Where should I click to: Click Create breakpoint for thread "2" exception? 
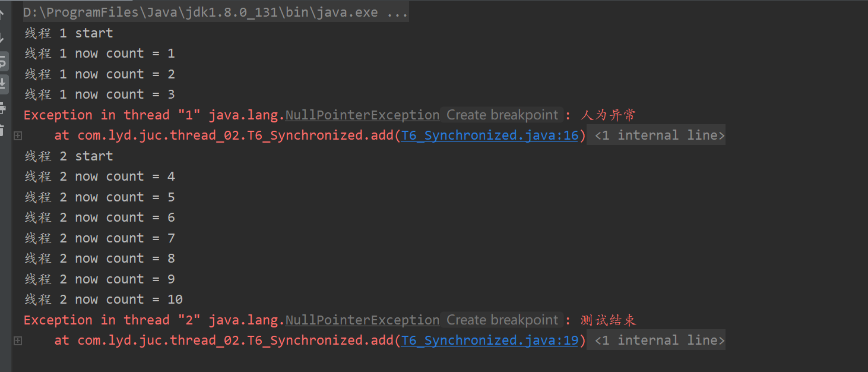(502, 320)
